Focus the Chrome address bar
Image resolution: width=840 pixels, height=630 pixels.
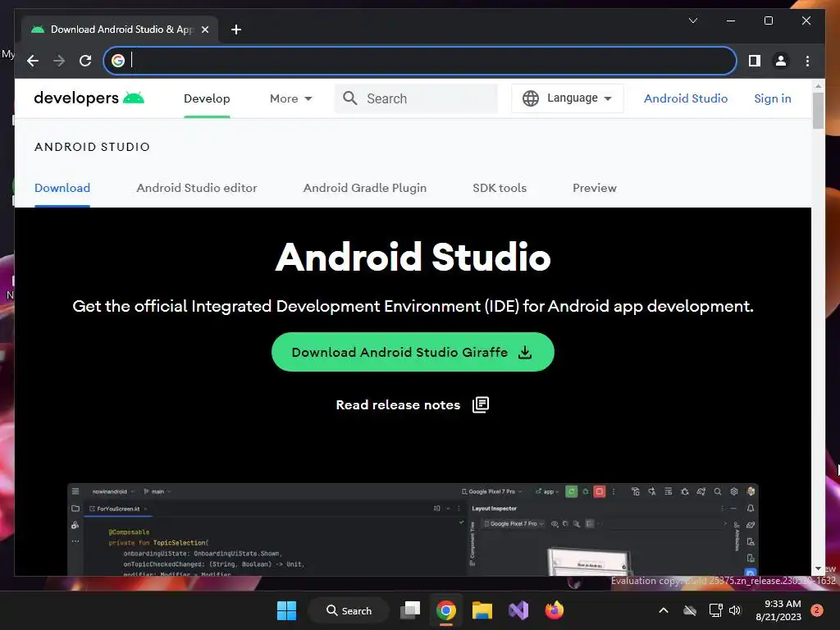pos(420,61)
